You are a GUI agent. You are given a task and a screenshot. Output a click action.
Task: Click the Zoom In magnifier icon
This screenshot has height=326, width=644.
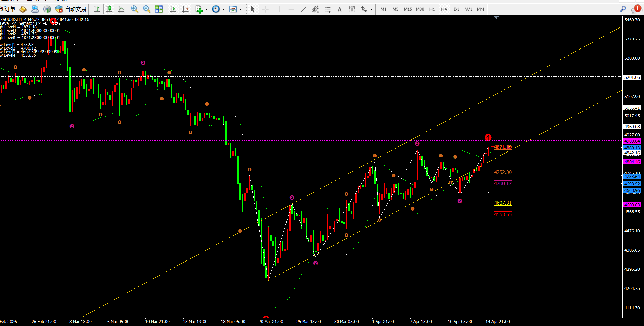click(134, 9)
